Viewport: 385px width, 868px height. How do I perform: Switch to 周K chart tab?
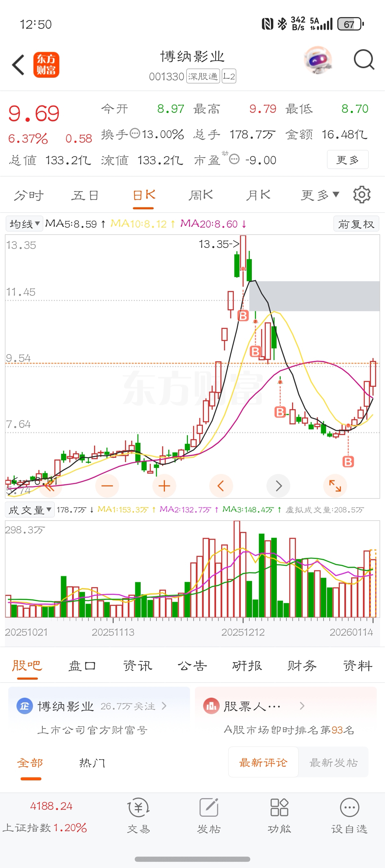tap(201, 195)
